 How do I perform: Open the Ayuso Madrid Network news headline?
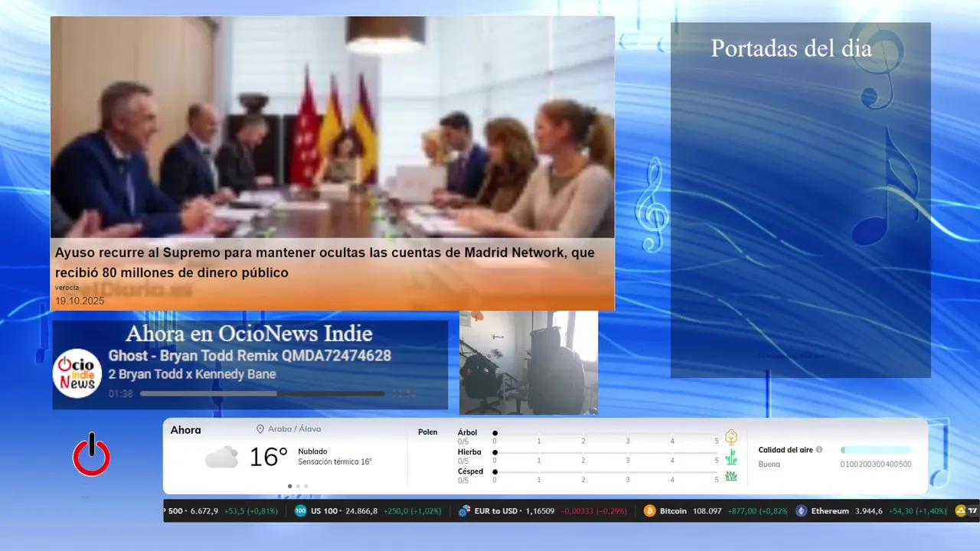pyautogui.click(x=325, y=262)
